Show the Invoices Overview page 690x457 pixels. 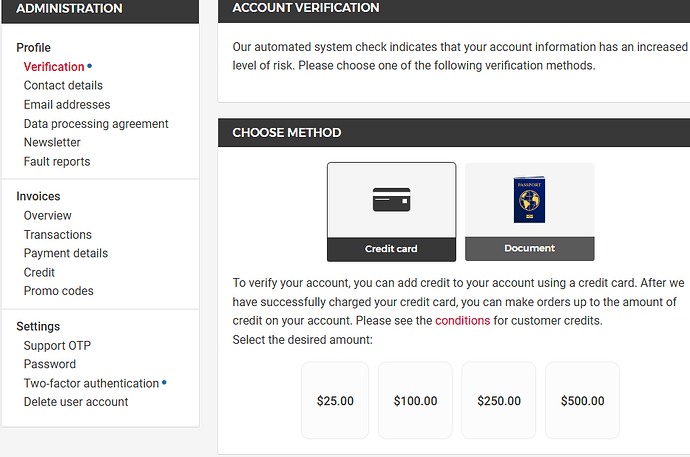48,216
